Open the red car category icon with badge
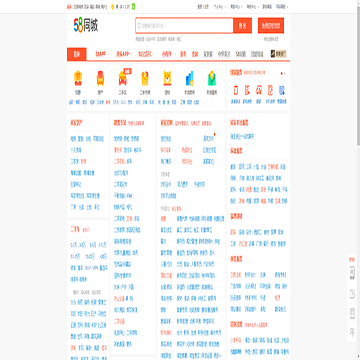Screen dimensions: 360x360 tap(123, 78)
